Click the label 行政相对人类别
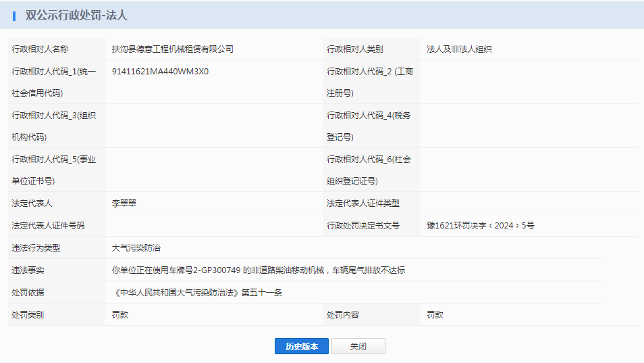The height and width of the screenshot is (363, 644). click(355, 49)
